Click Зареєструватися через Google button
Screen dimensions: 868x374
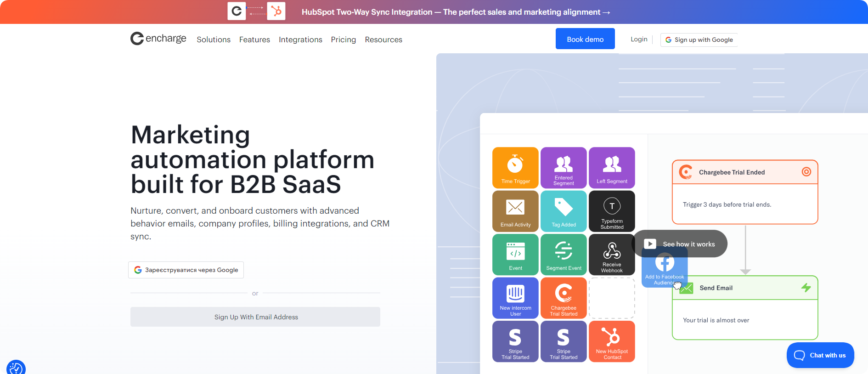186,270
